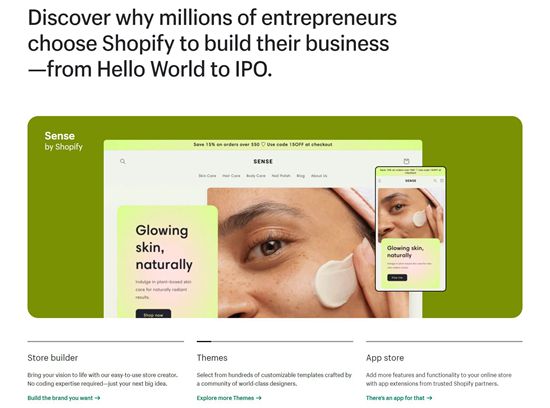This screenshot has height=408, width=550.
Task: Click the search magnifier icon in Sense preview
Action: pyautogui.click(x=122, y=161)
